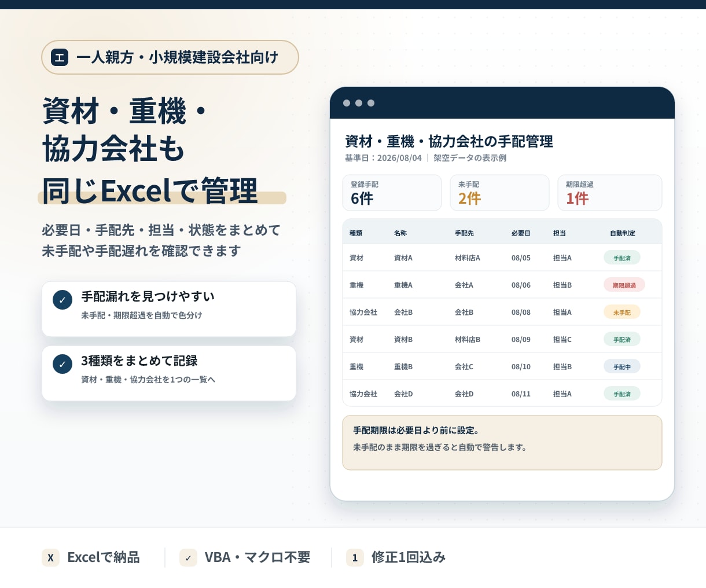Click the Excelで納品 footer label
The width and height of the screenshot is (706, 588).
point(104,557)
